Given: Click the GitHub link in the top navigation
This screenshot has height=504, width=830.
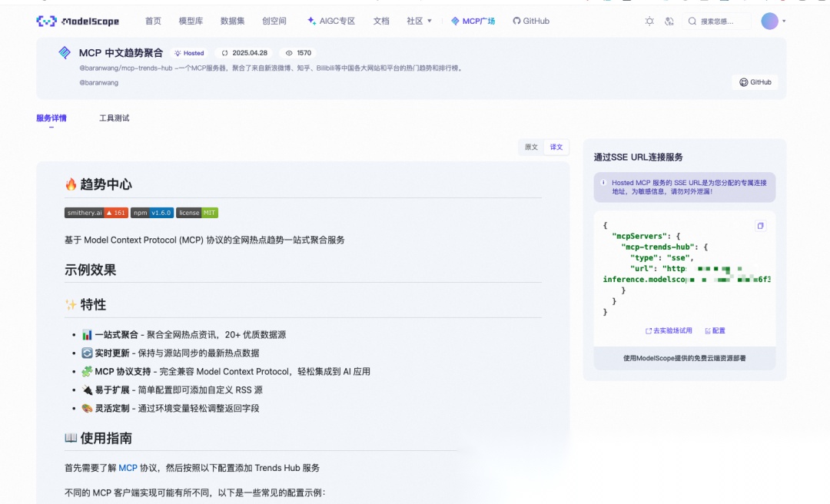Looking at the screenshot, I should (531, 22).
